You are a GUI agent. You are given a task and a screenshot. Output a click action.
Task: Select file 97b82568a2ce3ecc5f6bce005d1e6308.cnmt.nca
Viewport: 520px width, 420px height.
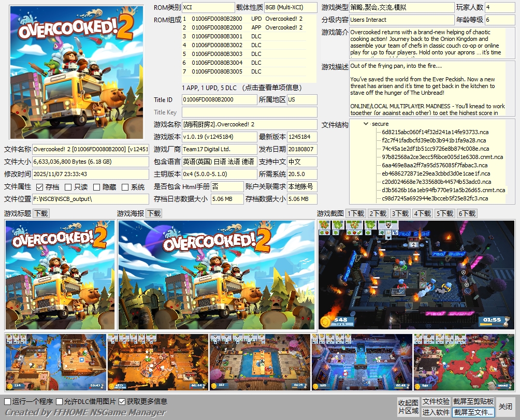click(442, 157)
